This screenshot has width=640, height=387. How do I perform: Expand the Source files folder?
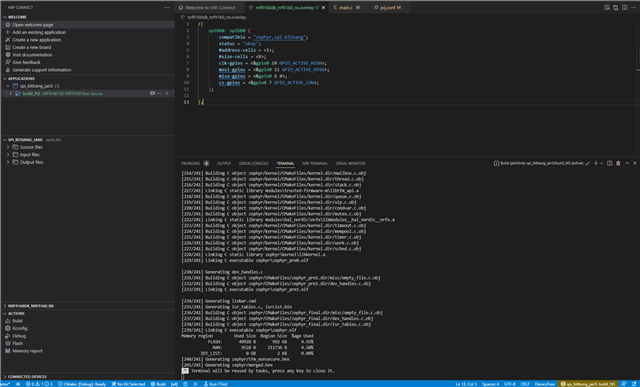[8, 147]
